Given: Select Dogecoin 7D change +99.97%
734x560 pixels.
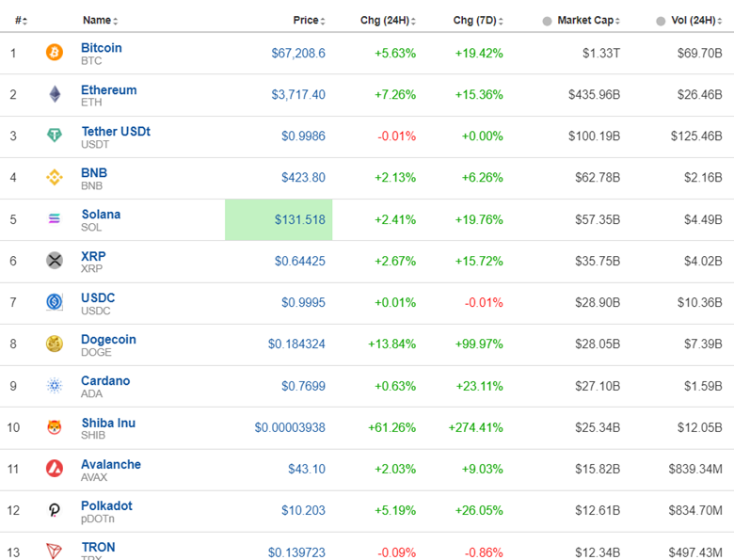Looking at the screenshot, I should 479,344.
